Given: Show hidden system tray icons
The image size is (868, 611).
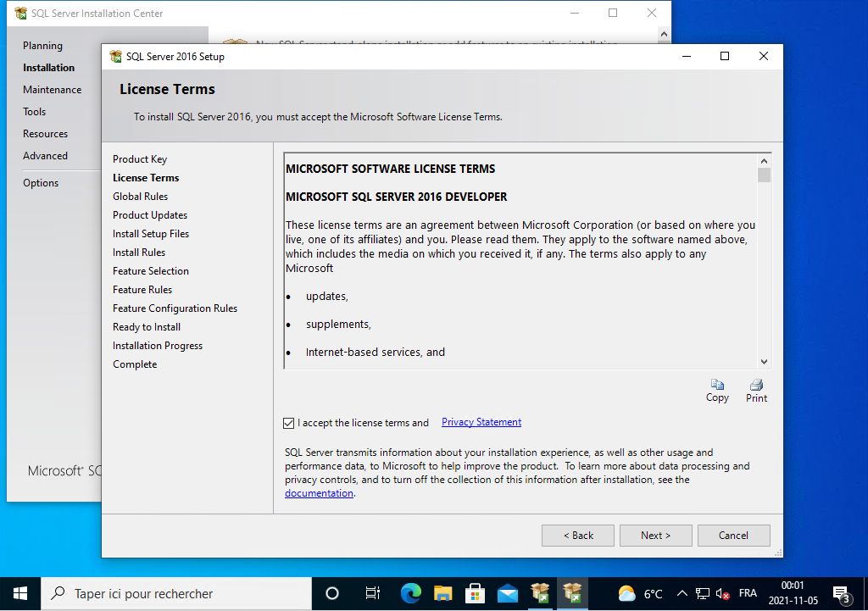Looking at the screenshot, I should tap(682, 593).
